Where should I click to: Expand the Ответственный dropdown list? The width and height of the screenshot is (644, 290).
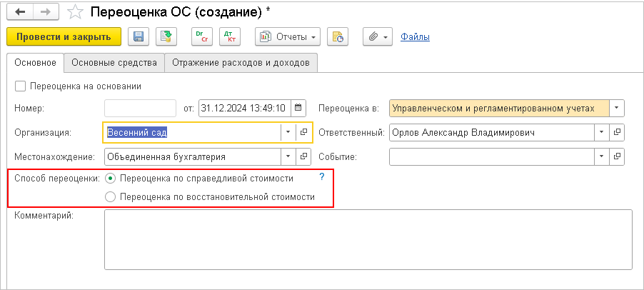[x=601, y=133]
